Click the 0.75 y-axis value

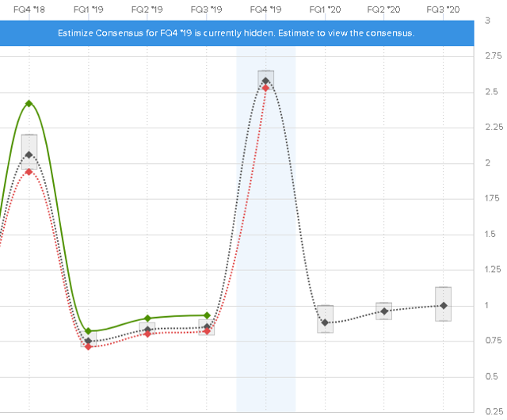pyautogui.click(x=494, y=341)
